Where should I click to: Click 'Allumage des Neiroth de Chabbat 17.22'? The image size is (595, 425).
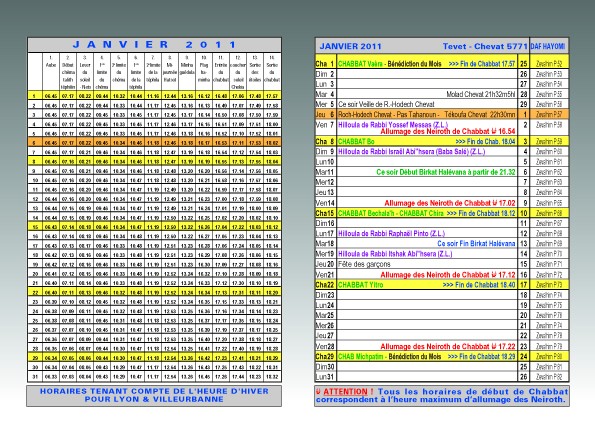coord(448,346)
